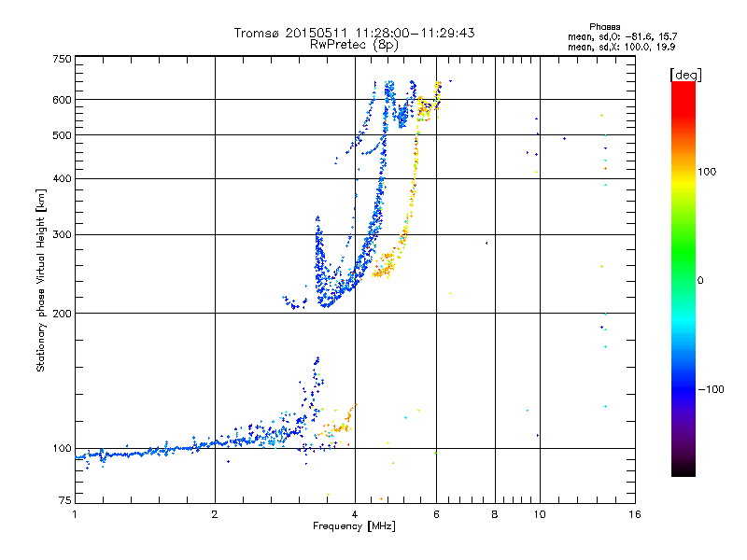Click the x-axis tick label '8'
Screen dimensions: 747x560
coord(495,514)
